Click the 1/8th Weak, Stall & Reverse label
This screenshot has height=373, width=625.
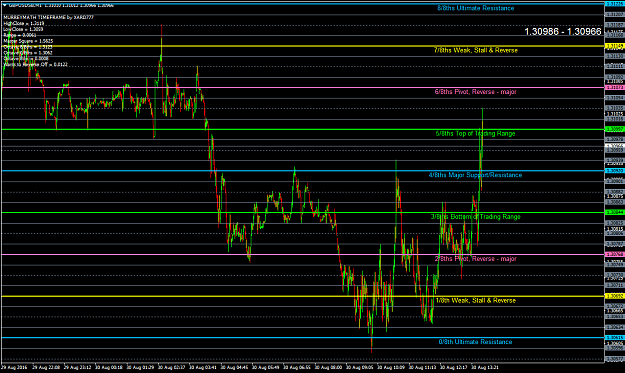[476, 300]
